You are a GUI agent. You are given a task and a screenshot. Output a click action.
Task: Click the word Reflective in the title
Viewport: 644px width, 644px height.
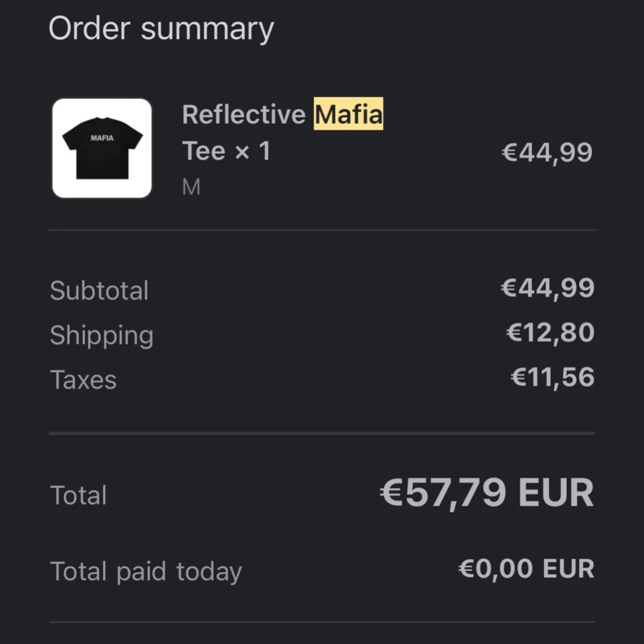[x=244, y=114]
